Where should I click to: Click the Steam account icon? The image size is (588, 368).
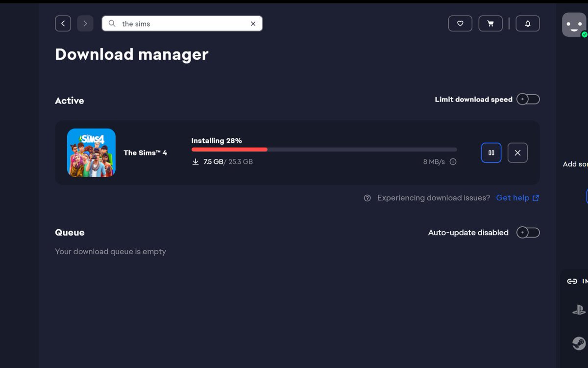point(579,343)
